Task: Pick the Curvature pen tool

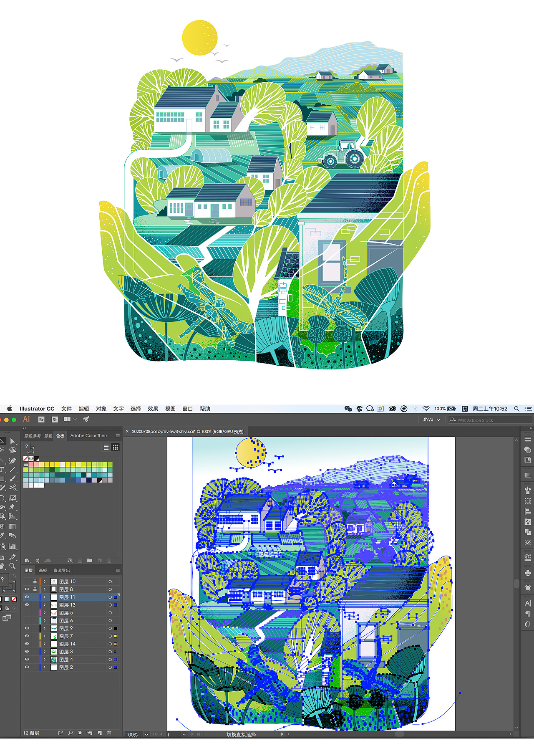Action: pos(13,460)
